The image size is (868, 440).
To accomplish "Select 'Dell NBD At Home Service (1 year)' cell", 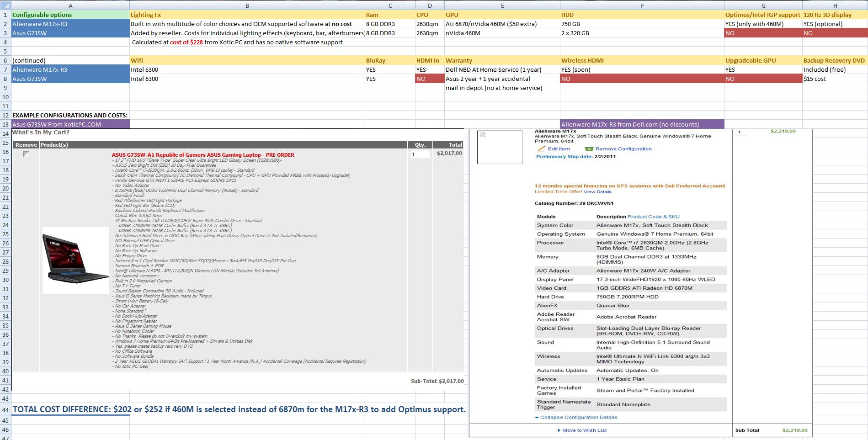I will point(502,69).
